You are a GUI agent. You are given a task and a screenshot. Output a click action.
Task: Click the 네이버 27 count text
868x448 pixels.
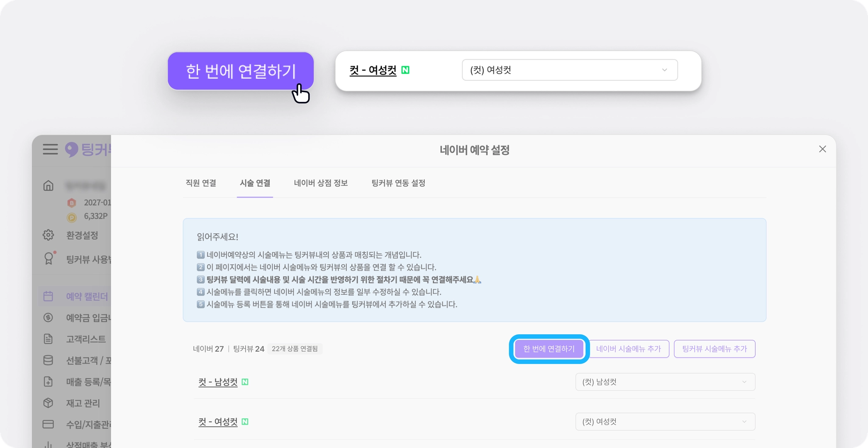[208, 349]
